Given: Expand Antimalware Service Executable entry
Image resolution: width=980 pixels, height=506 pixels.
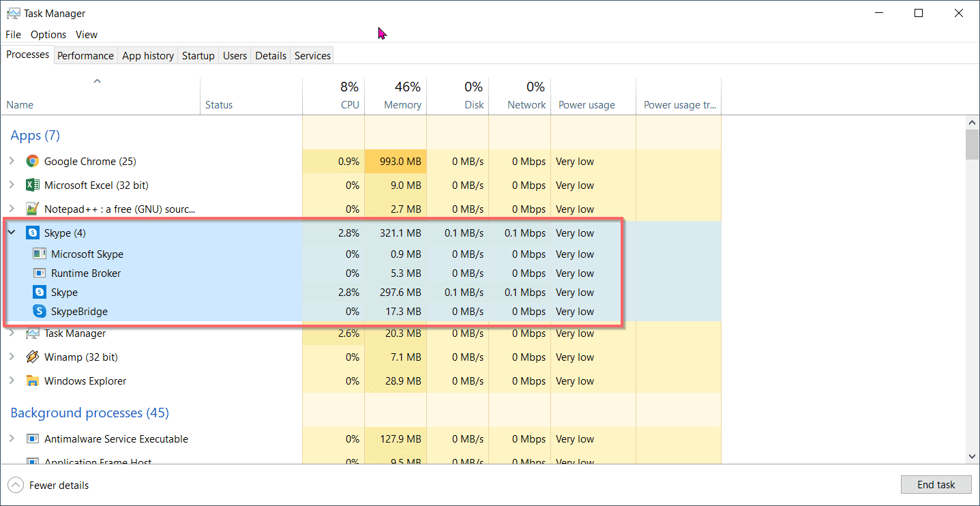Looking at the screenshot, I should pos(12,439).
